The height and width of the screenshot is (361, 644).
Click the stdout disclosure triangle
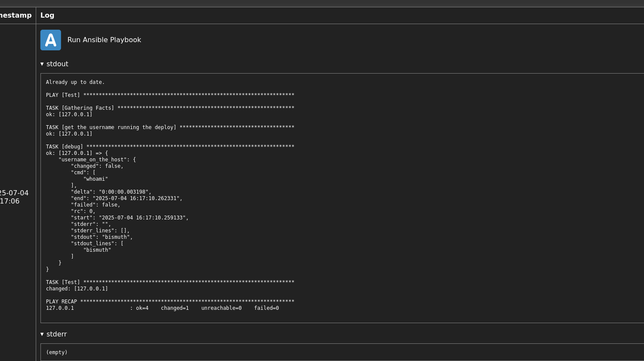[42, 64]
